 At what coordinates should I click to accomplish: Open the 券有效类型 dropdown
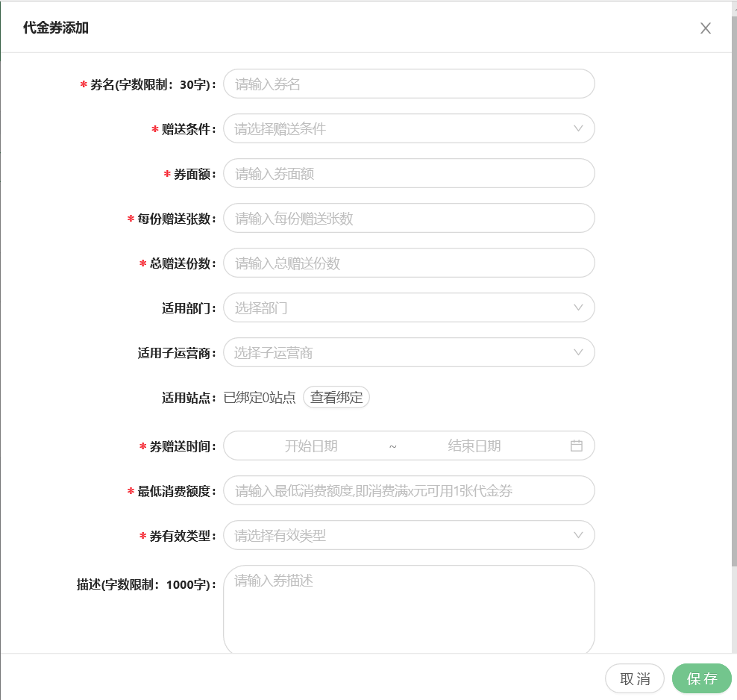pyautogui.click(x=408, y=535)
